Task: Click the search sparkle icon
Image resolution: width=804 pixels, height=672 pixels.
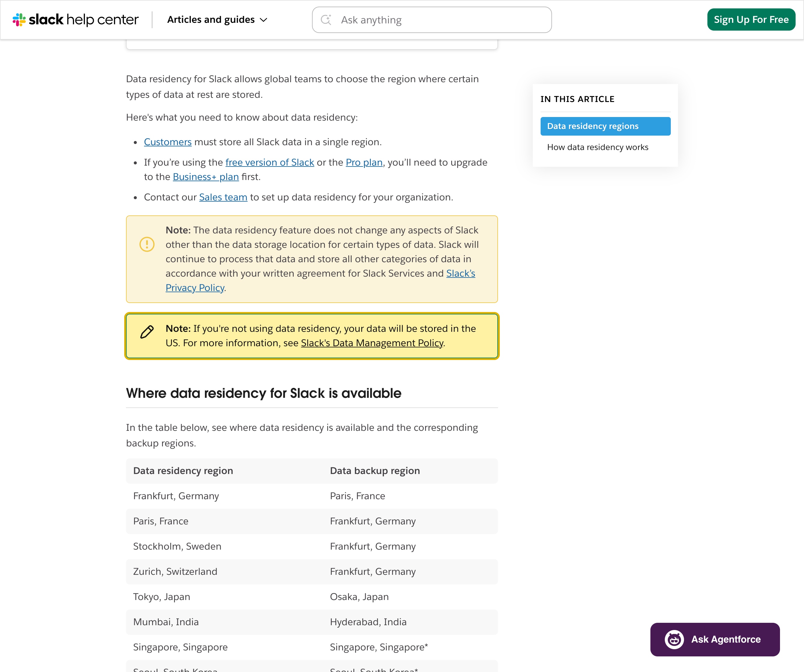Action: tap(326, 20)
